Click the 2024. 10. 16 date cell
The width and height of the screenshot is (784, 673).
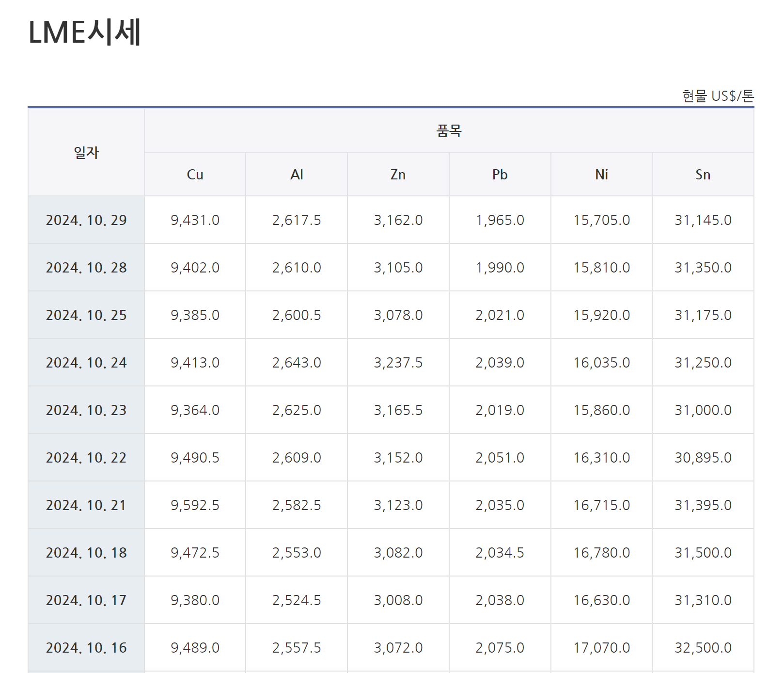click(x=86, y=648)
